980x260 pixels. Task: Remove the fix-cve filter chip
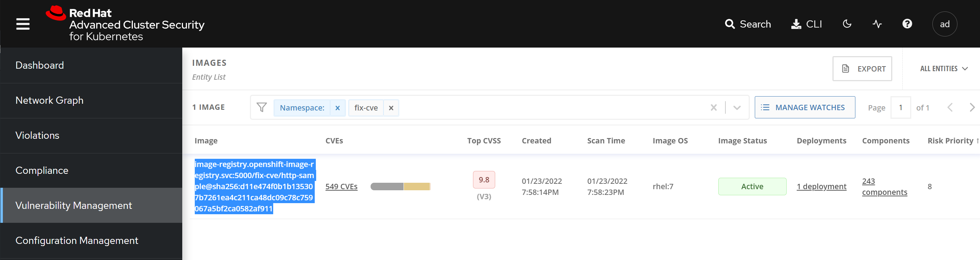pos(391,108)
